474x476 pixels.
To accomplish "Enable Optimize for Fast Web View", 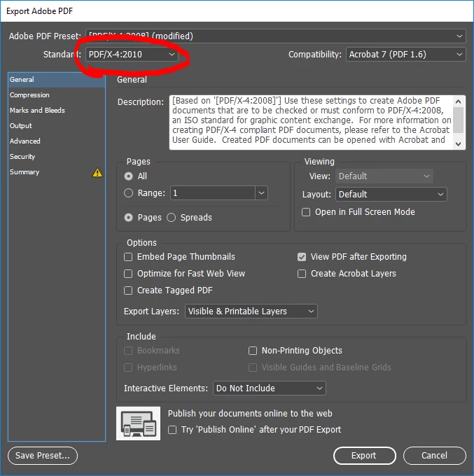I will coord(128,274).
